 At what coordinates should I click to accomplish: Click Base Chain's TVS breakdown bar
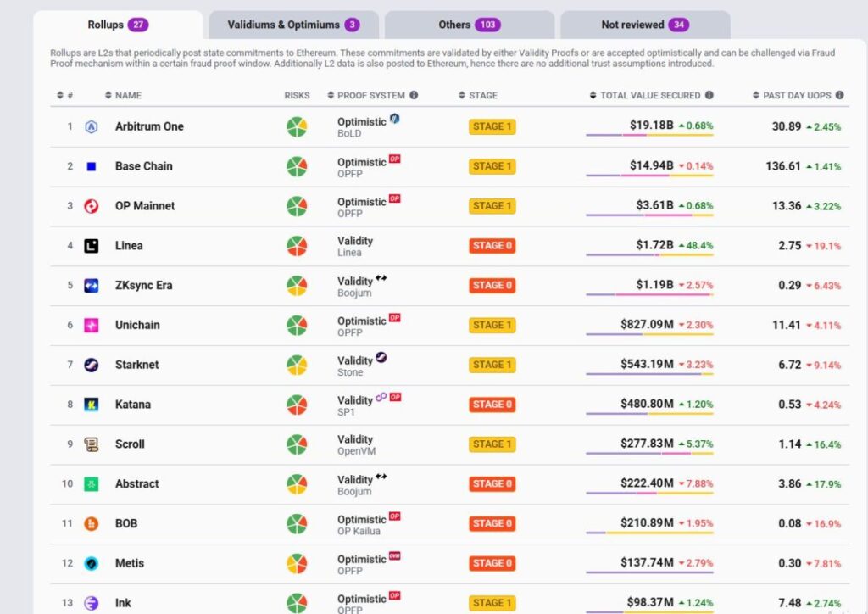[x=649, y=176]
